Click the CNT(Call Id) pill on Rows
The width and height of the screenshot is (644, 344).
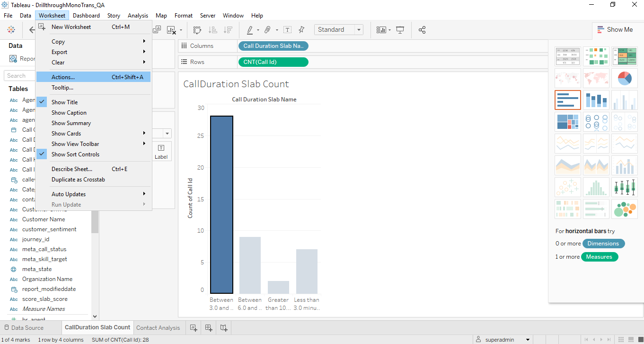pyautogui.click(x=273, y=62)
